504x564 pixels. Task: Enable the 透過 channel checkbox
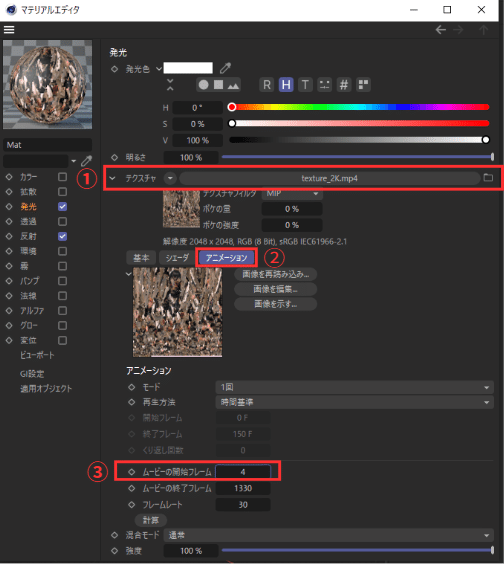pos(62,221)
